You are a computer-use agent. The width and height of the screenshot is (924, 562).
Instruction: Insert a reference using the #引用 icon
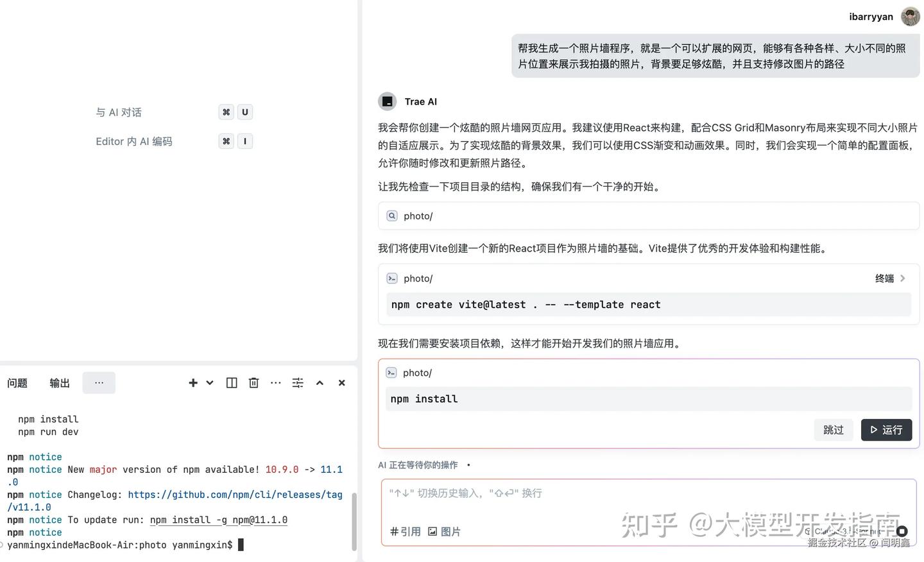405,531
